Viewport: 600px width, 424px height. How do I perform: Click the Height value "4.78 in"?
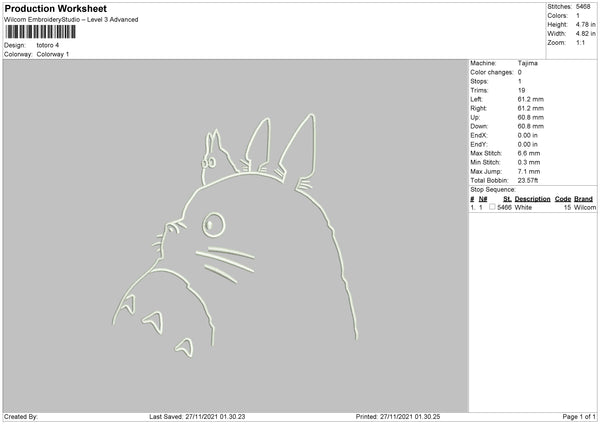(585, 24)
